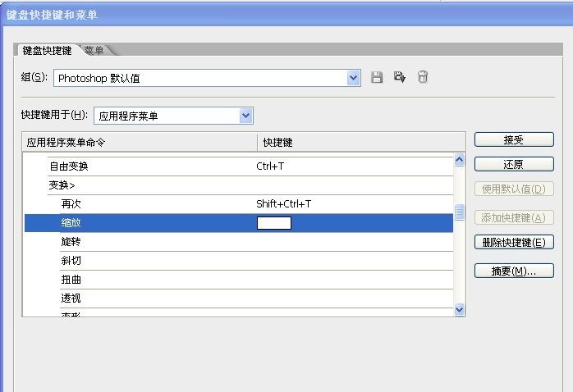The image size is (573, 392).
Task: Create new set from current shortcuts icon
Action: tap(400, 77)
